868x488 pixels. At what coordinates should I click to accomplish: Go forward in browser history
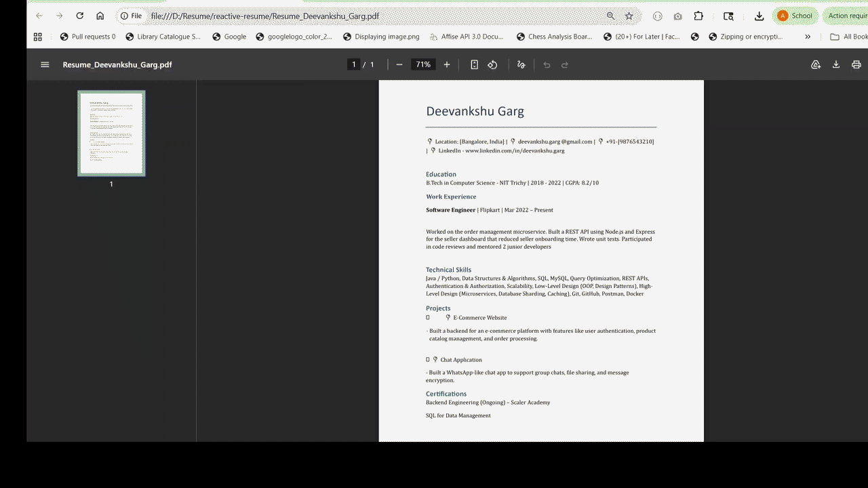60,16
